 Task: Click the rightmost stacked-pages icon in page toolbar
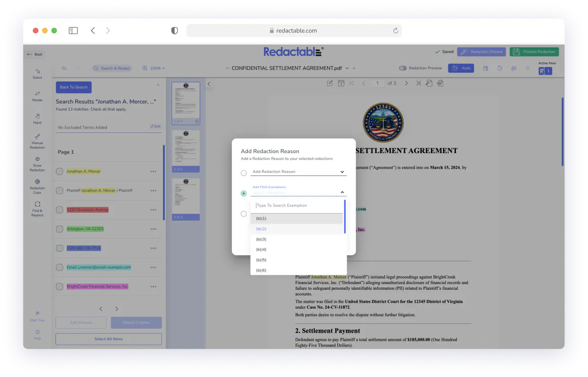(440, 83)
